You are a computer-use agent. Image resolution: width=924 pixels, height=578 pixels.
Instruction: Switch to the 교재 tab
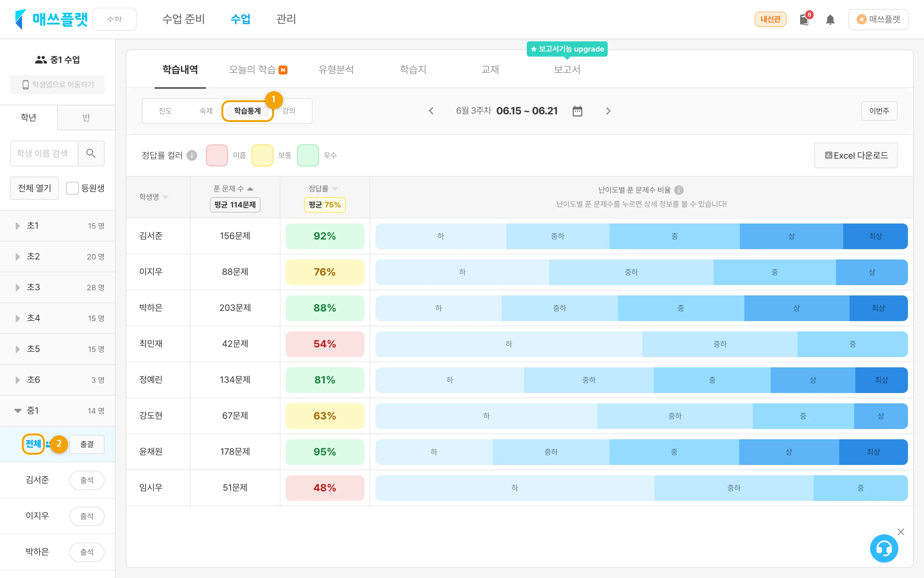coord(490,70)
